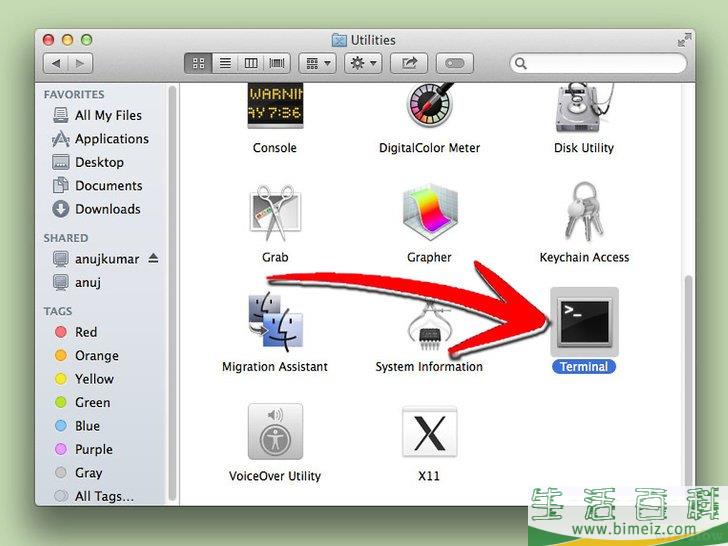The width and height of the screenshot is (728, 546).
Task: Click the DigitalColor Meter name label
Action: [x=429, y=148]
